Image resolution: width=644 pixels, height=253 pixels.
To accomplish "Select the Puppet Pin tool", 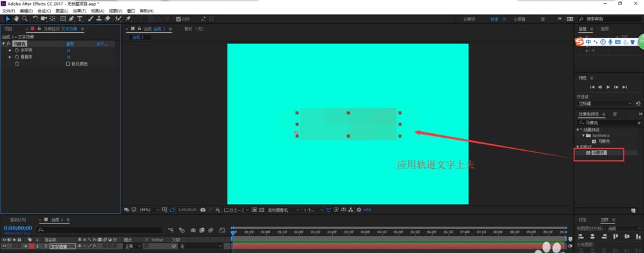I will tap(128, 19).
